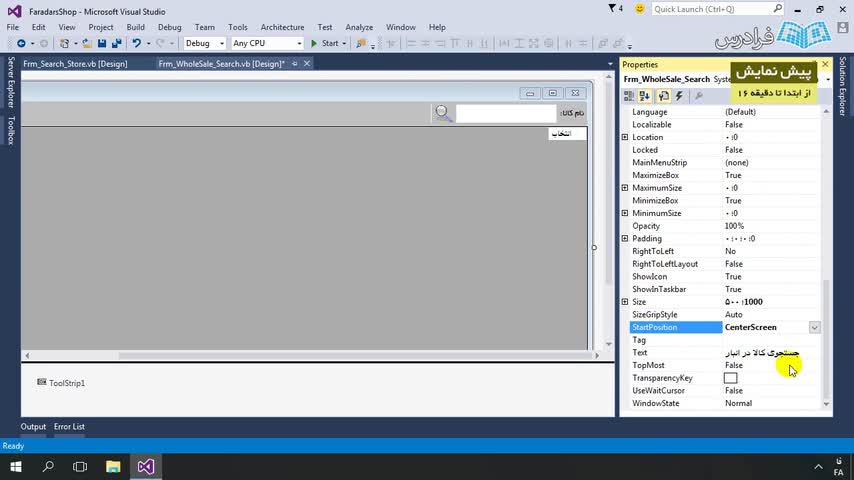
Task: Open the Edit menu
Action: [x=38, y=27]
